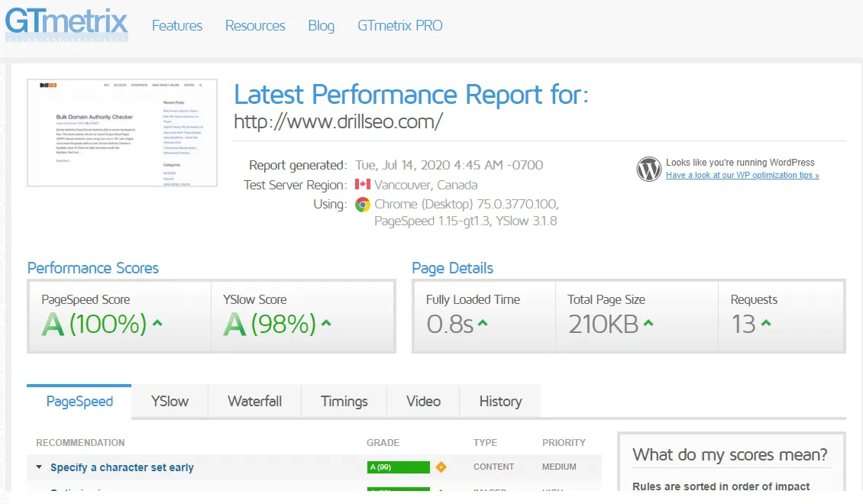
Task: Click the Vancouver, Canada server region text
Action: pyautogui.click(x=426, y=185)
